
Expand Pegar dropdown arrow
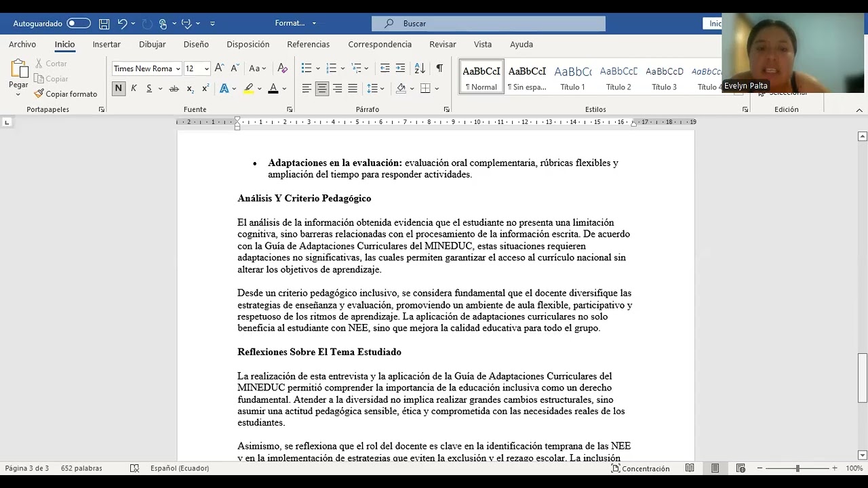(x=18, y=94)
